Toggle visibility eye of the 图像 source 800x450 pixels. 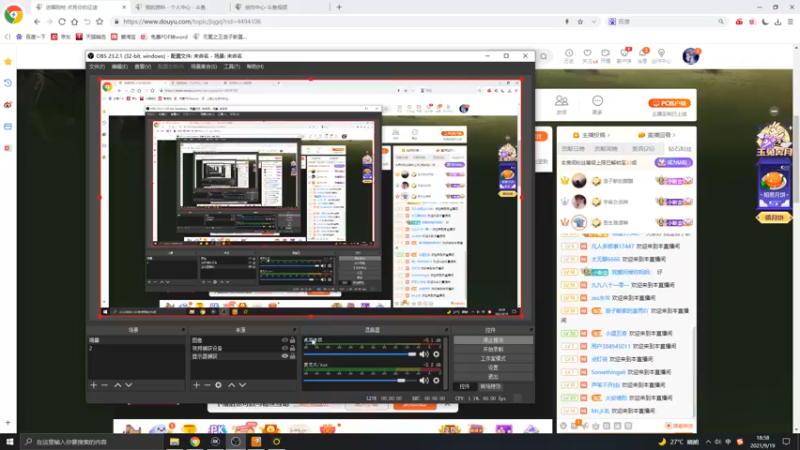click(x=285, y=340)
